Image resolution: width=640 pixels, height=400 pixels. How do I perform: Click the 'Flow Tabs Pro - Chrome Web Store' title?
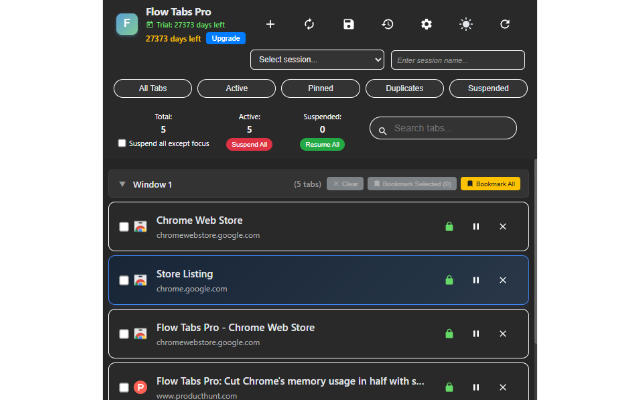click(236, 327)
